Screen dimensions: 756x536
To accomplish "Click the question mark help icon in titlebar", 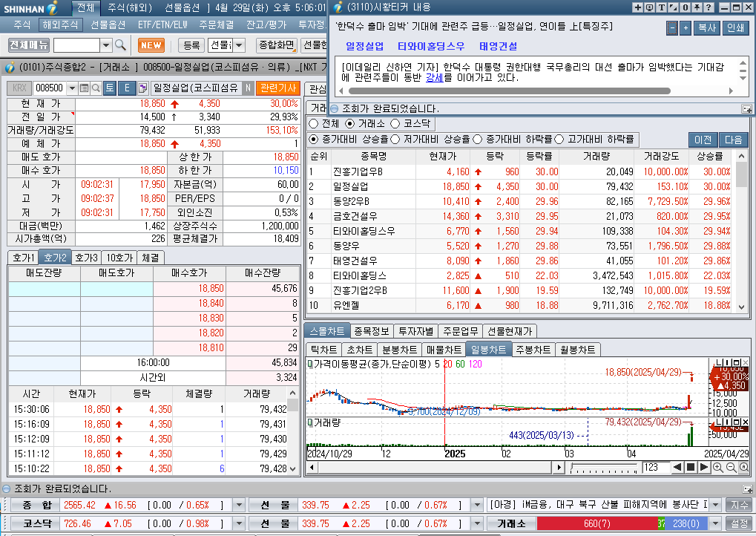I will coord(709,7).
